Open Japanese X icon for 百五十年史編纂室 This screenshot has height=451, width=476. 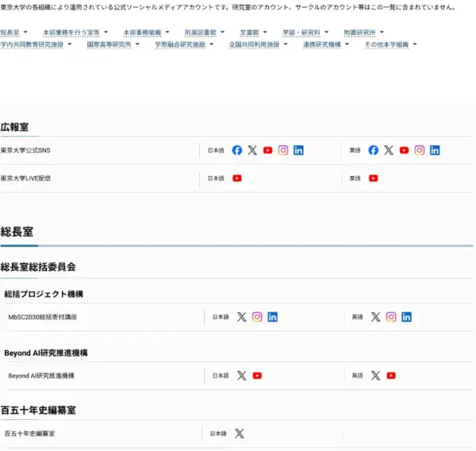pos(240,434)
